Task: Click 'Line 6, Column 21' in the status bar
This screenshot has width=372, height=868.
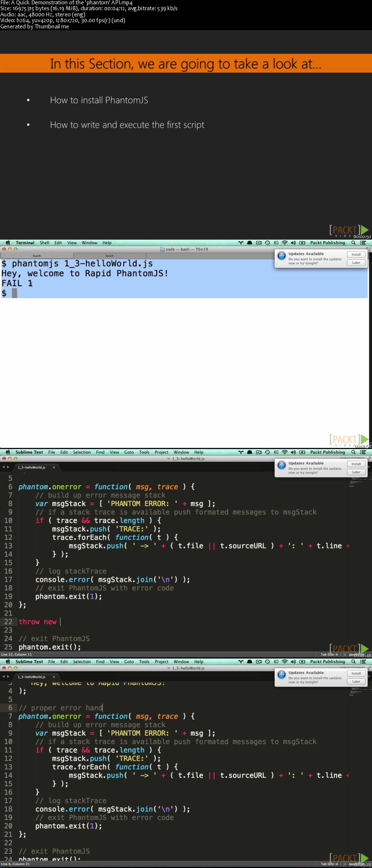Action: tap(15, 864)
